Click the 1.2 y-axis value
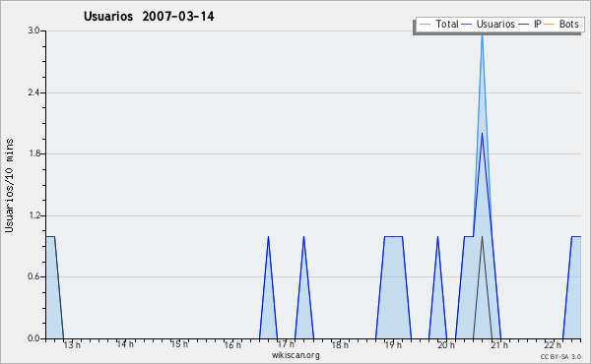591x364 pixels. click(x=34, y=215)
